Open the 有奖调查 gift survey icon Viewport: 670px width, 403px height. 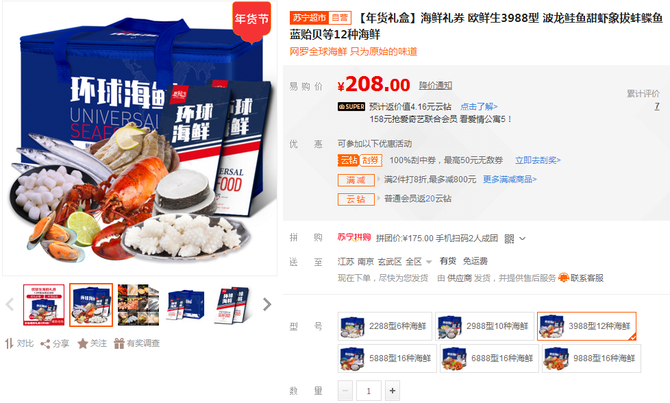[119, 344]
